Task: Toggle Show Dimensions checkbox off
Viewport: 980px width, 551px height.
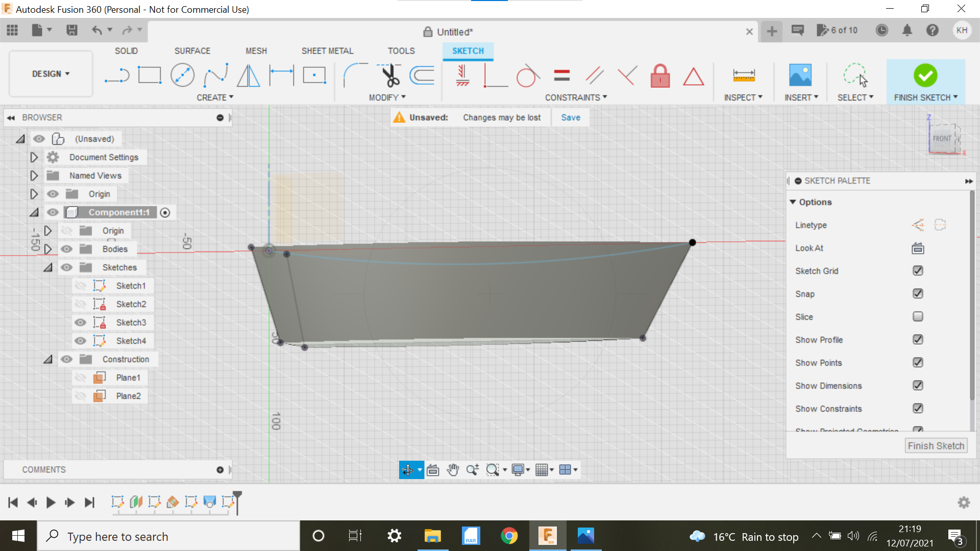Action: point(917,386)
